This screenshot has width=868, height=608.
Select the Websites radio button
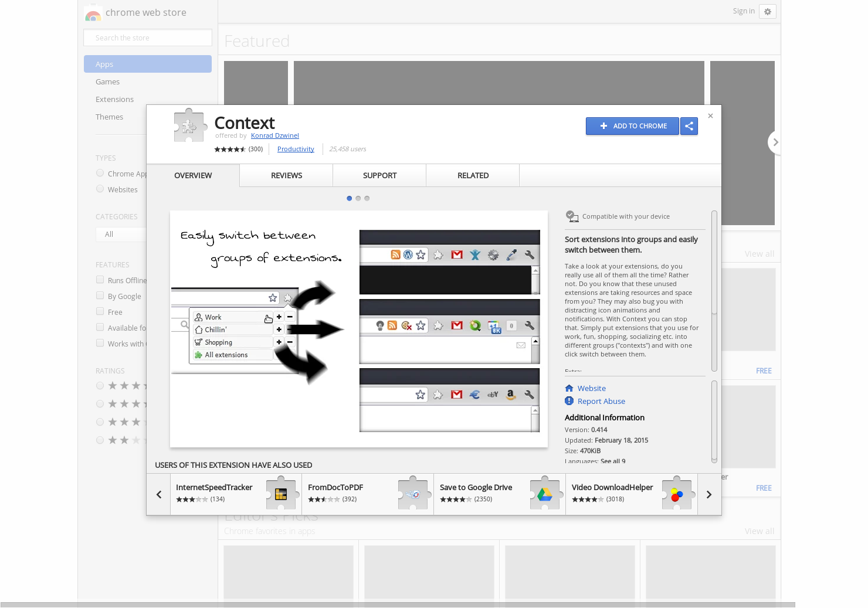[100, 188]
